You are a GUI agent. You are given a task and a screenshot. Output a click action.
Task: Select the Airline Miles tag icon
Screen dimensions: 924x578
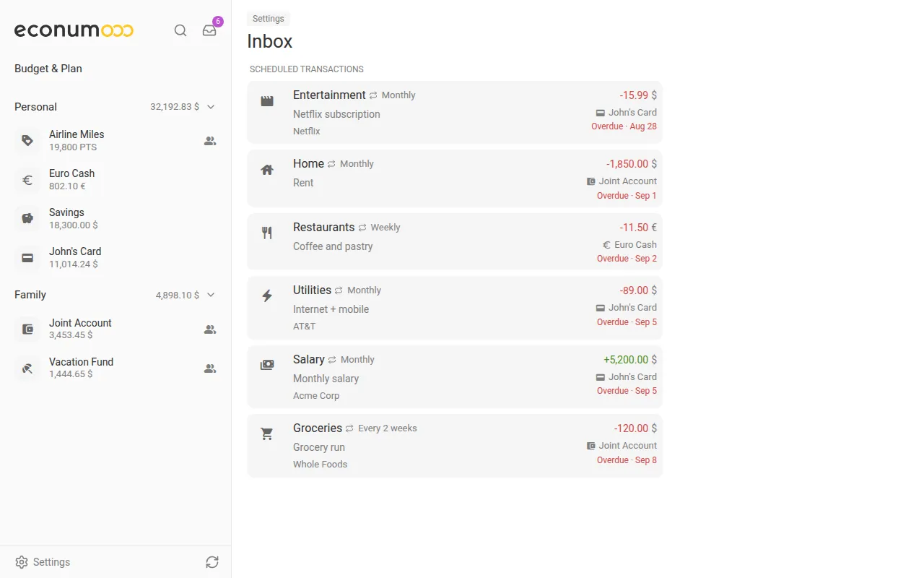pos(27,140)
